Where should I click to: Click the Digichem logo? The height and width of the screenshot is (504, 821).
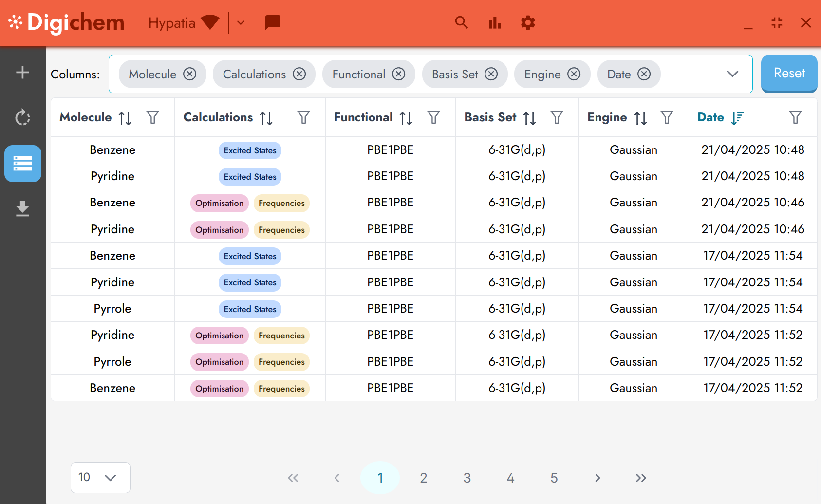coord(66,22)
